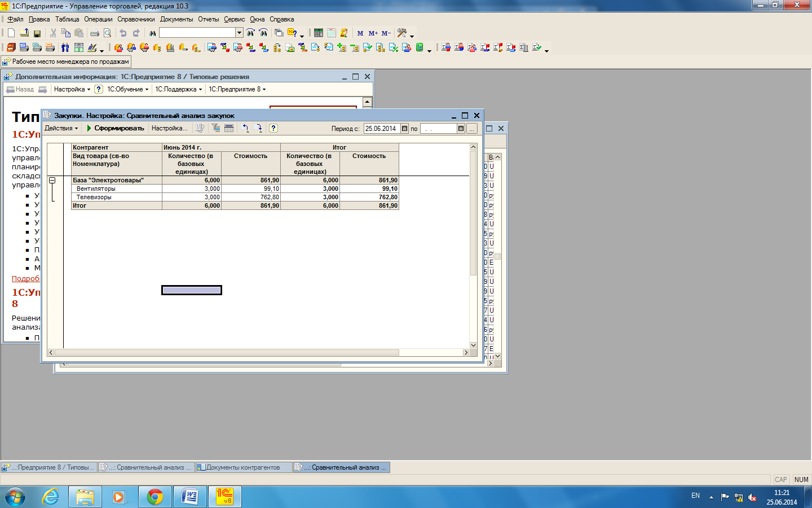This screenshot has width=812, height=508.
Task: Click the Сформировать button
Action: (x=115, y=128)
